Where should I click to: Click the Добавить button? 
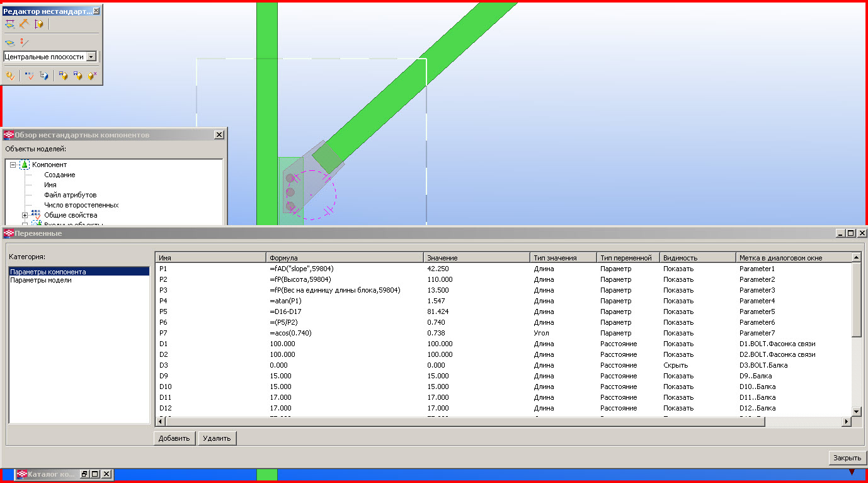point(174,438)
